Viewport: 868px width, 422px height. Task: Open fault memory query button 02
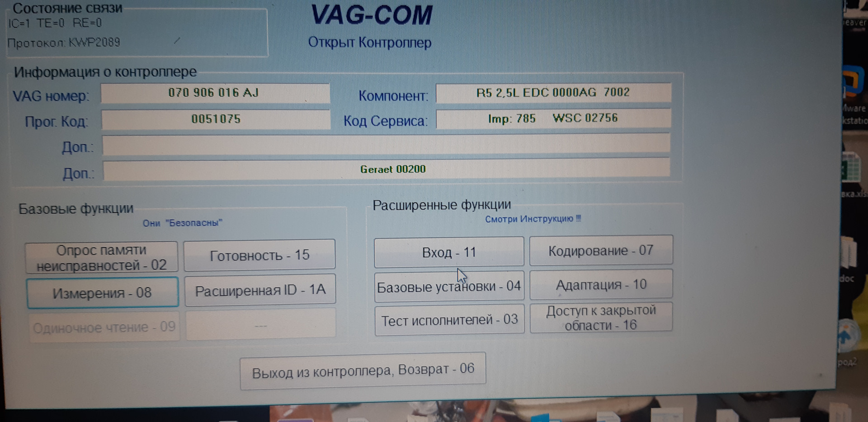click(x=102, y=258)
